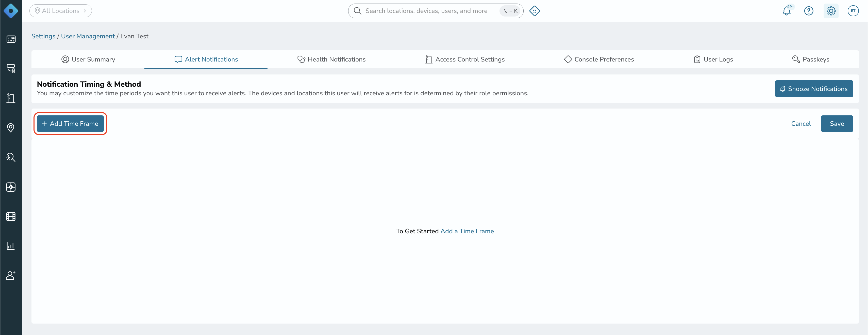868x335 pixels.
Task: Open the help question mark icon
Action: pyautogui.click(x=809, y=11)
